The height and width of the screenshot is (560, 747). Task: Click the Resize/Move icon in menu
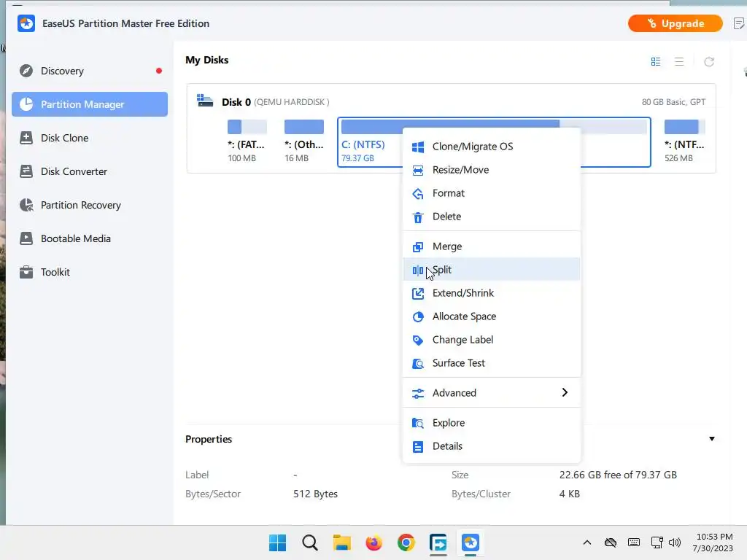tap(418, 170)
